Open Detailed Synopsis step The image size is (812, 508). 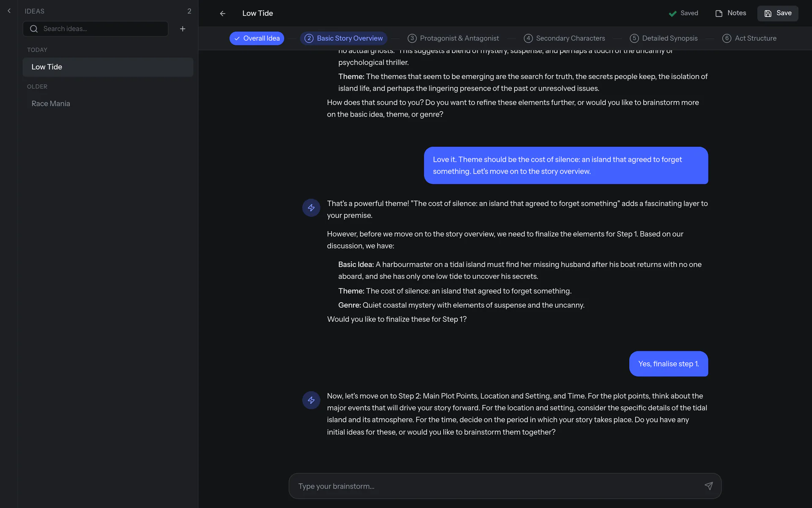pyautogui.click(x=664, y=38)
